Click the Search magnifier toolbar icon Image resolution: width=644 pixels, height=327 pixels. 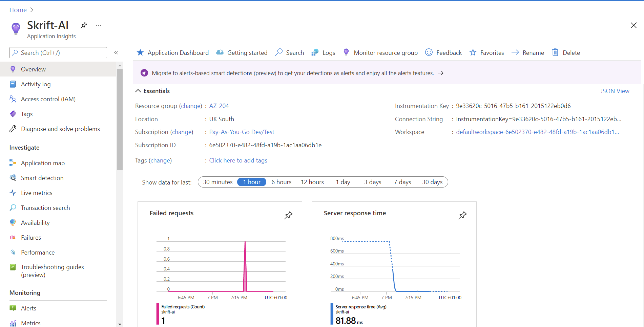(279, 52)
